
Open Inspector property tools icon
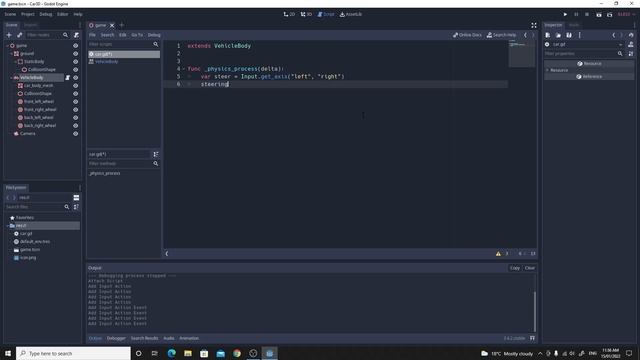[x=631, y=53]
